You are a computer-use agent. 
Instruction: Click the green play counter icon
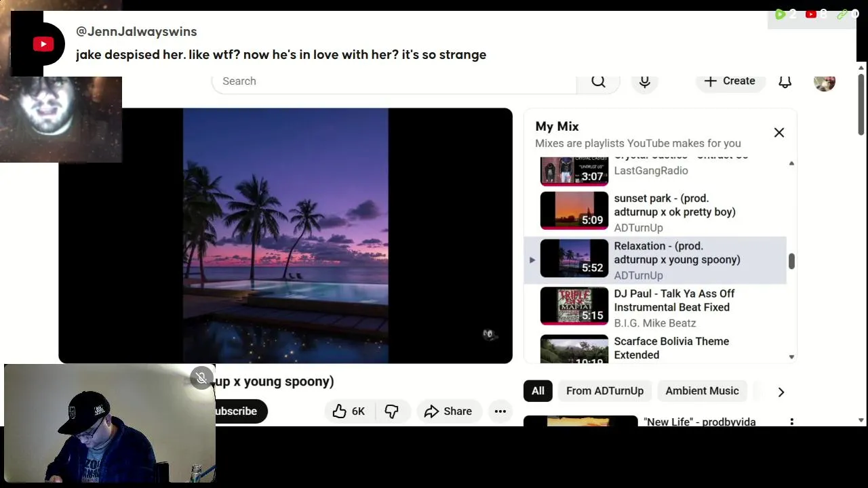780,14
